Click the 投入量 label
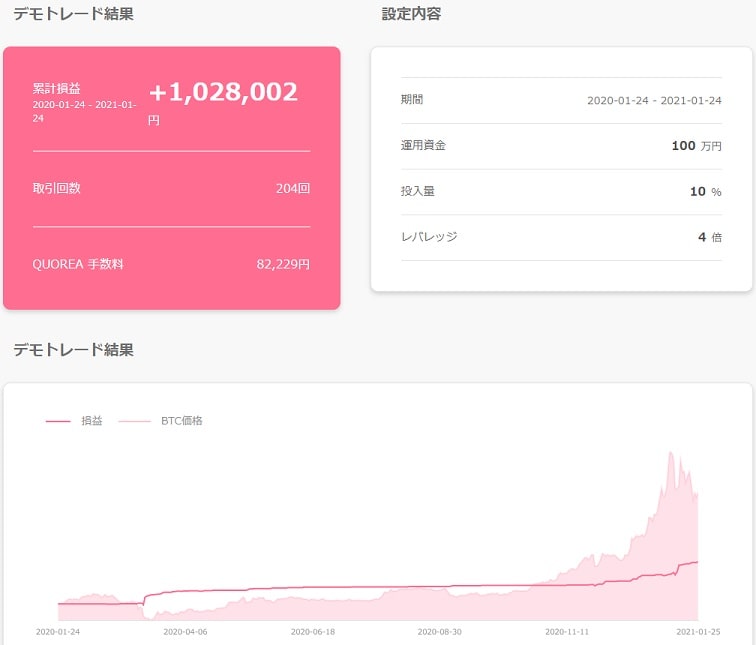 point(418,191)
